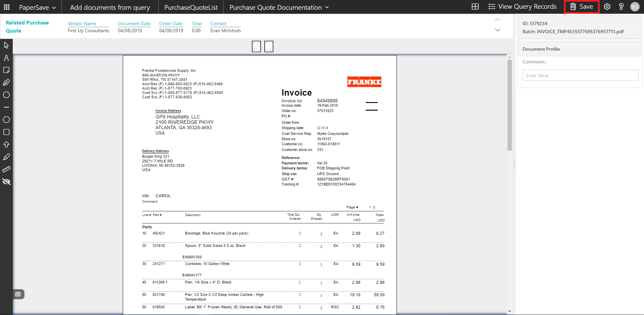Select the ellipse shape tool
This screenshot has height=315, width=644.
pos(6,95)
